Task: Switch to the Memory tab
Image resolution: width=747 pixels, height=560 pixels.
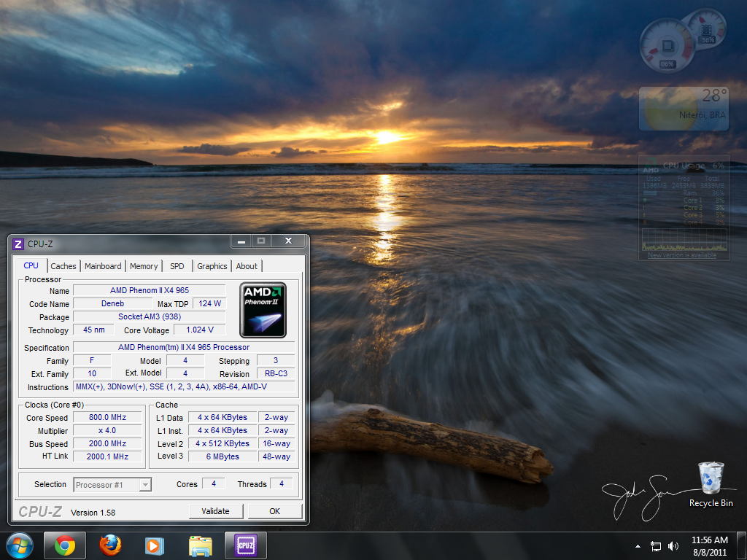Action: pyautogui.click(x=144, y=266)
